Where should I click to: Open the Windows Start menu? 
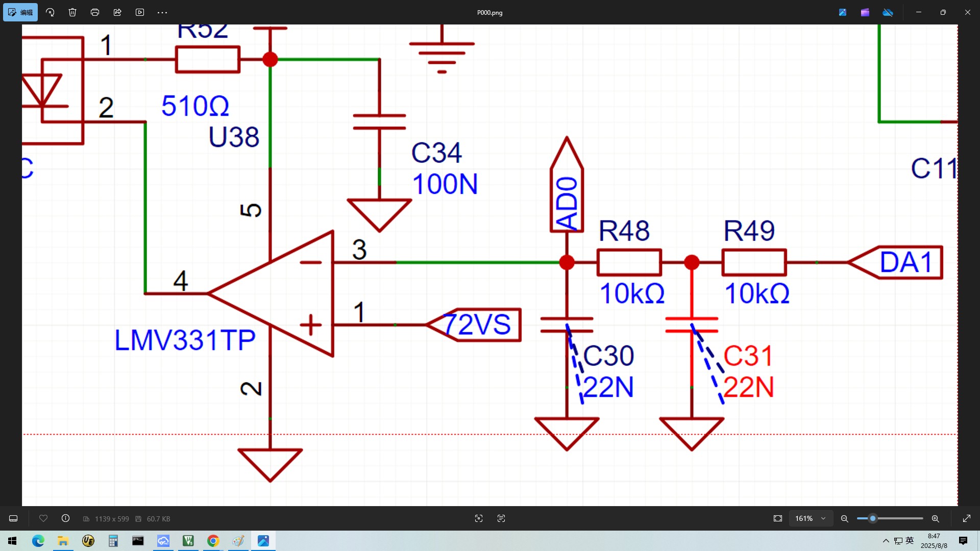(12, 541)
